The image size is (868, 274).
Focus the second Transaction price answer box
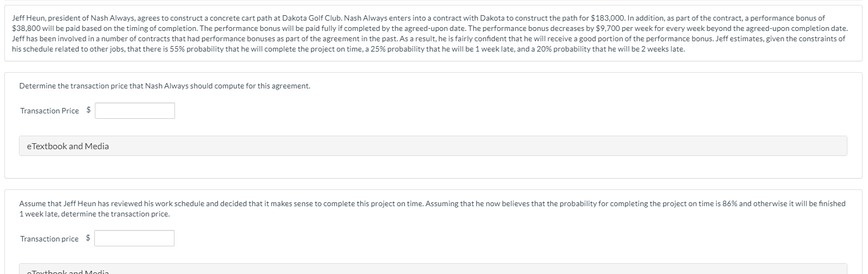[134, 239]
